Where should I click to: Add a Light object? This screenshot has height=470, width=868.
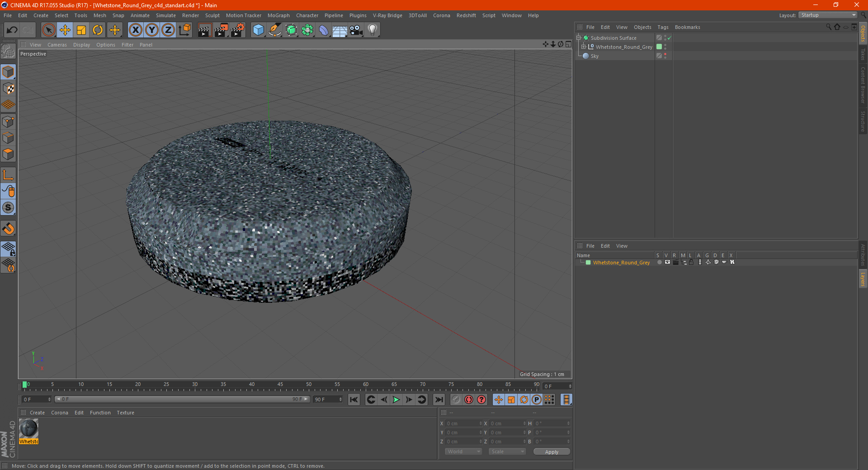[372, 30]
